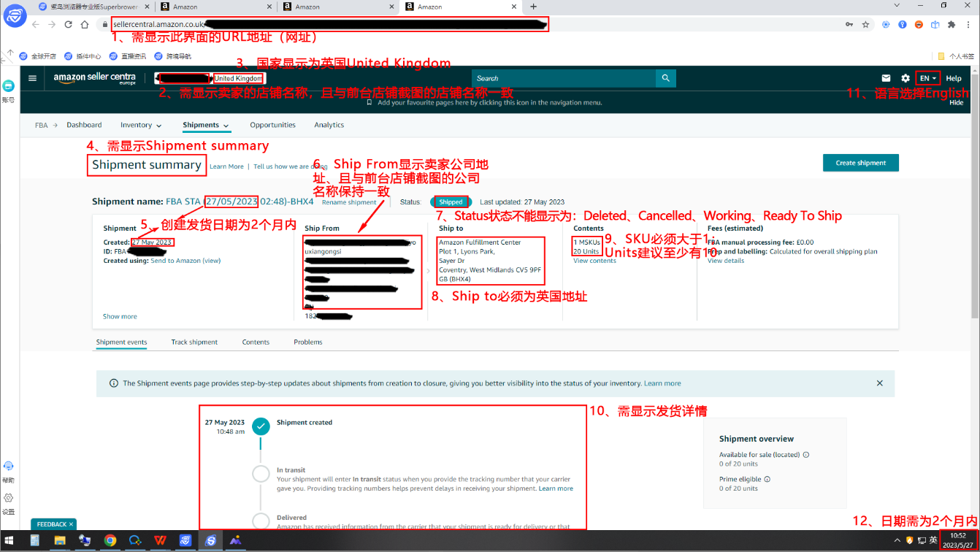Open the Analytics tab
The height and width of the screenshot is (552, 980).
[329, 125]
